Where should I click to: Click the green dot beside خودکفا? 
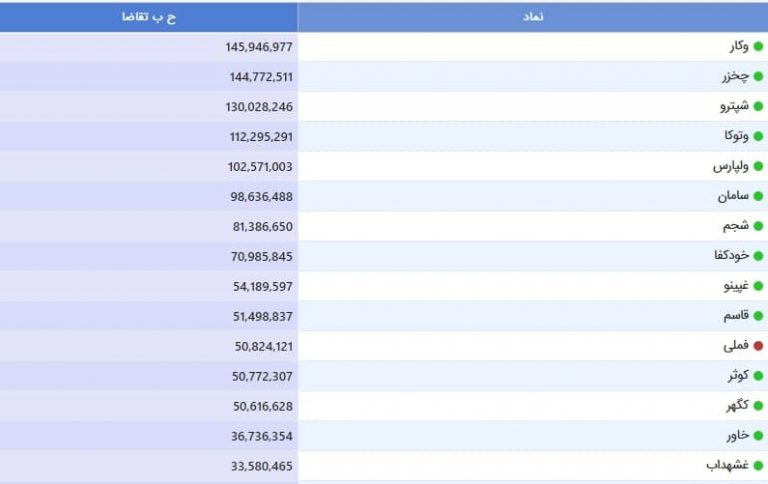pos(758,256)
